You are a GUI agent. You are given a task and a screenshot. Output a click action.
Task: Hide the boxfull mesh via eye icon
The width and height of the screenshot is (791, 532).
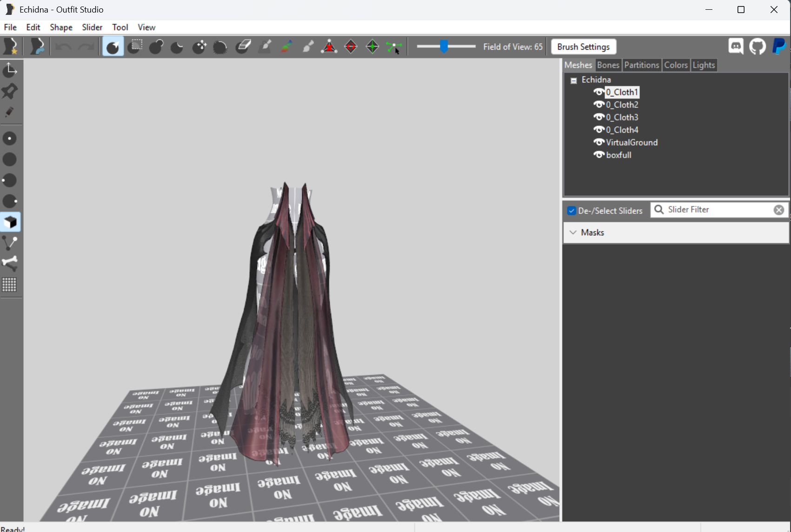pyautogui.click(x=599, y=155)
